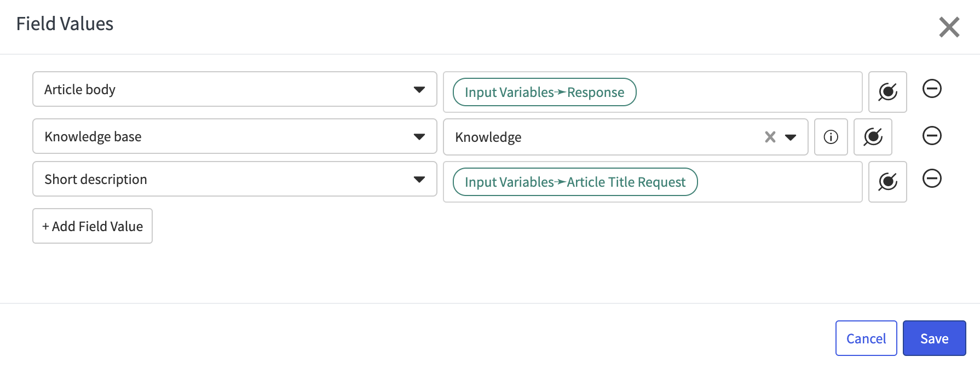The width and height of the screenshot is (980, 368).
Task: Remove the Article body field row
Action: 932,89
